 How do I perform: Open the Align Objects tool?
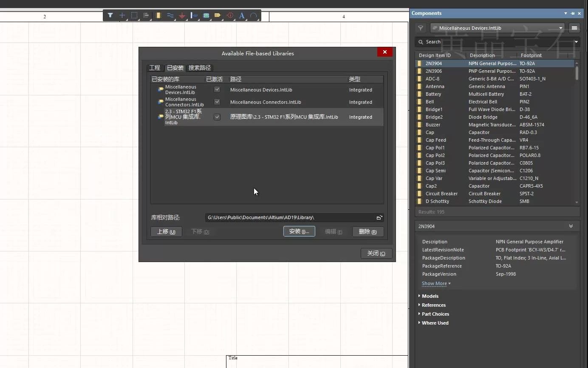tap(146, 15)
